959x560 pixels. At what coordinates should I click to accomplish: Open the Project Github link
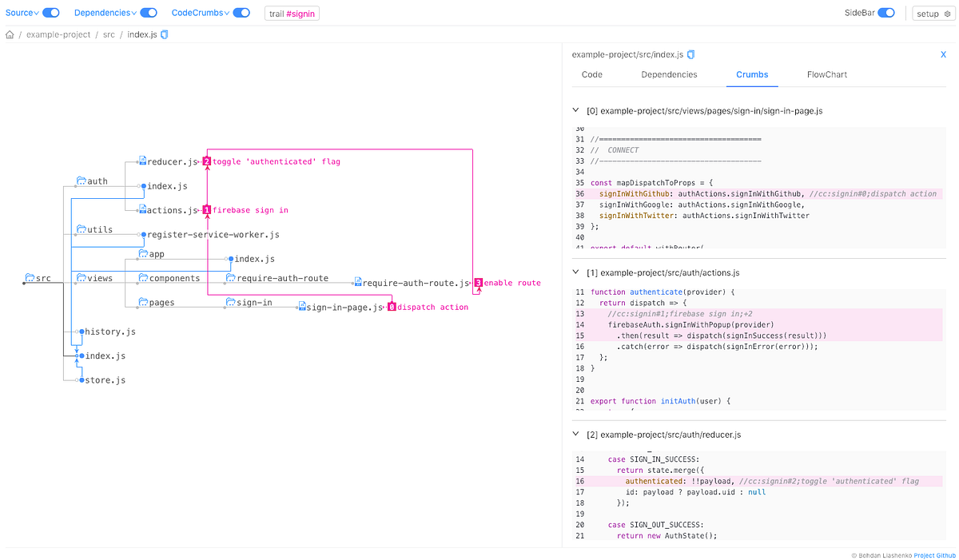(x=934, y=554)
